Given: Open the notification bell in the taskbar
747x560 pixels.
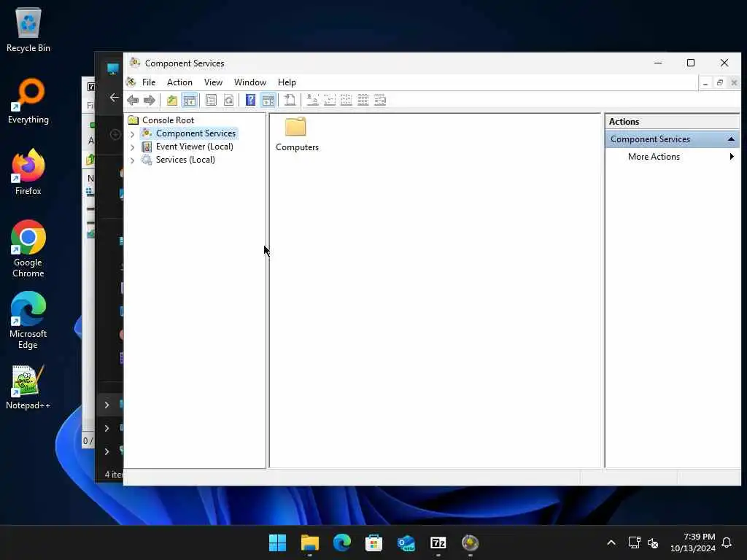Looking at the screenshot, I should point(727,542).
